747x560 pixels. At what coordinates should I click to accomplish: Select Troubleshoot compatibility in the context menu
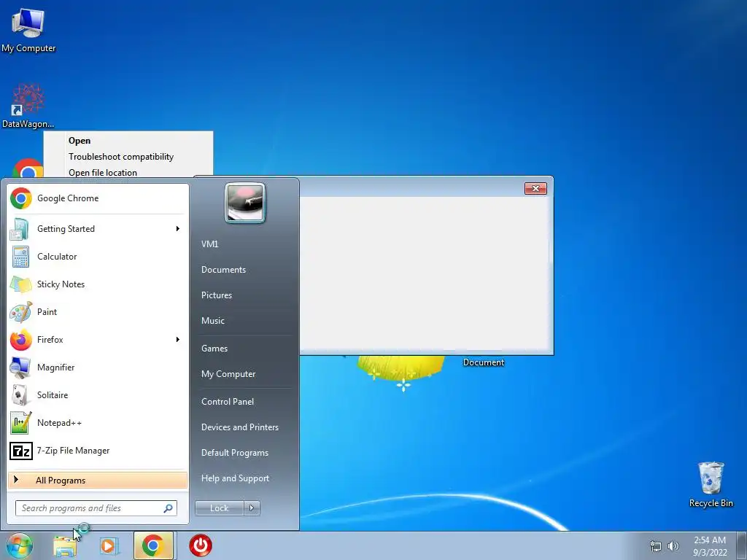(121, 157)
